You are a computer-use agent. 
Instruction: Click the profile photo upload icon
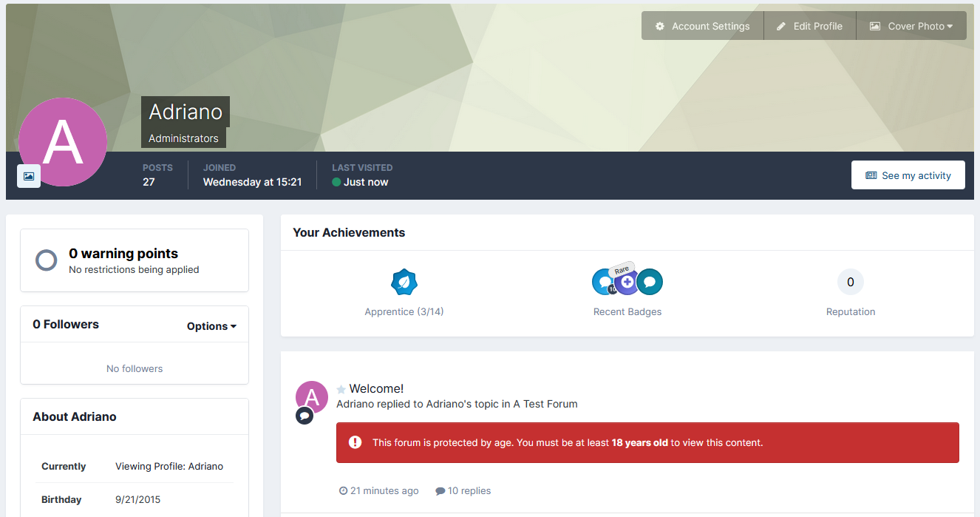29,176
